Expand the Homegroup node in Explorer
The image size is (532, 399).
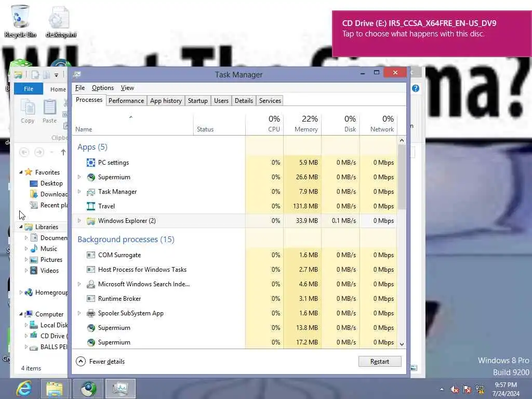[21, 292]
